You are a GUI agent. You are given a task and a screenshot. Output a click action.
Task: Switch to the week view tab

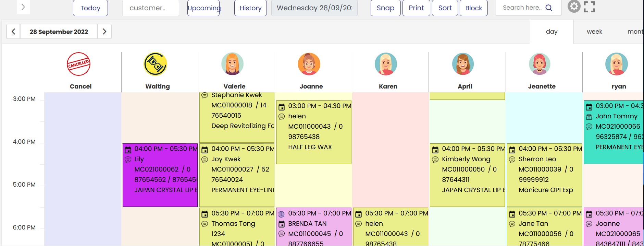[594, 32]
